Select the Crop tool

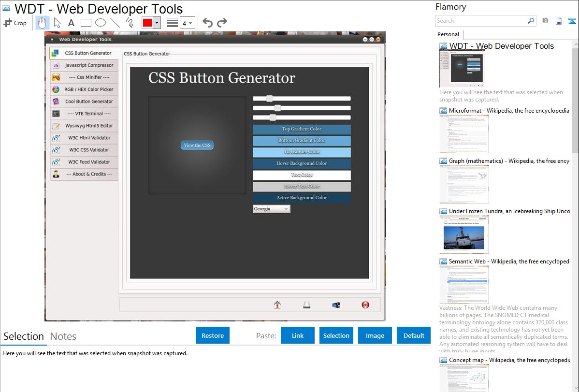pyautogui.click(x=15, y=23)
